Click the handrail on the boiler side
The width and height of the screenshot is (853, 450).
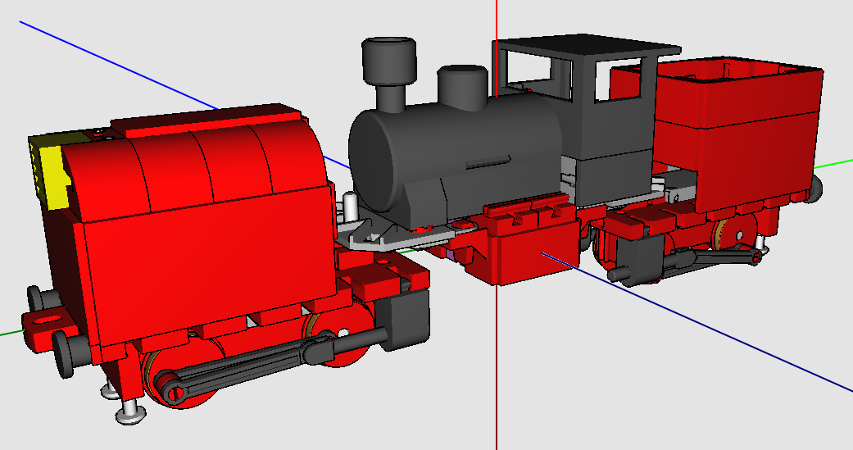coord(489,162)
